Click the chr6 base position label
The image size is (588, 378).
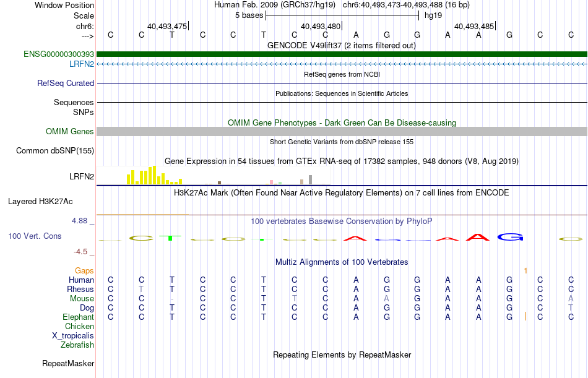point(85,26)
